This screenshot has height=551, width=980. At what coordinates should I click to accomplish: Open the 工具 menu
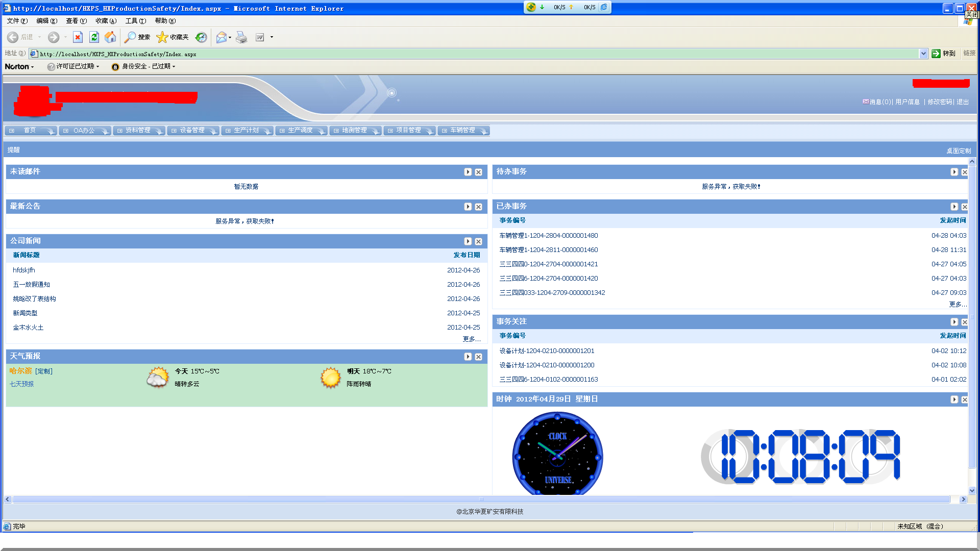coord(136,21)
